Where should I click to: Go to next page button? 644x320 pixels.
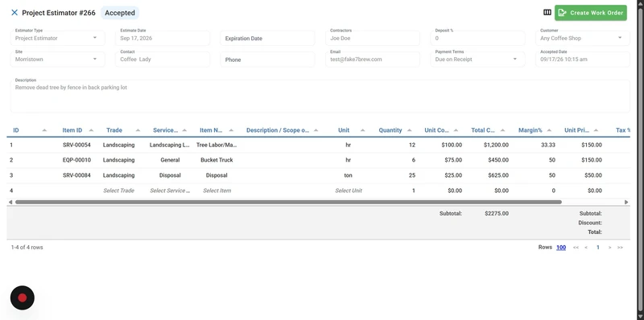pyautogui.click(x=610, y=248)
